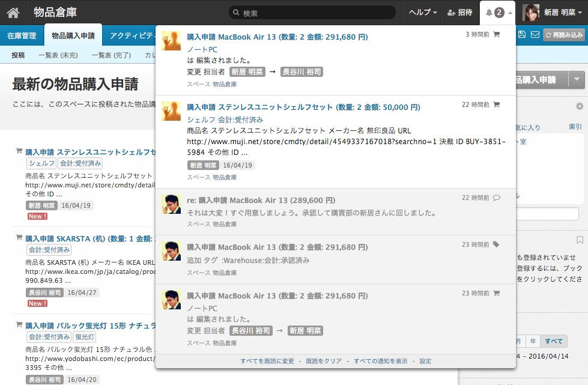Click the 再読み込み reload button
The image size is (588, 385).
pyautogui.click(x=563, y=35)
